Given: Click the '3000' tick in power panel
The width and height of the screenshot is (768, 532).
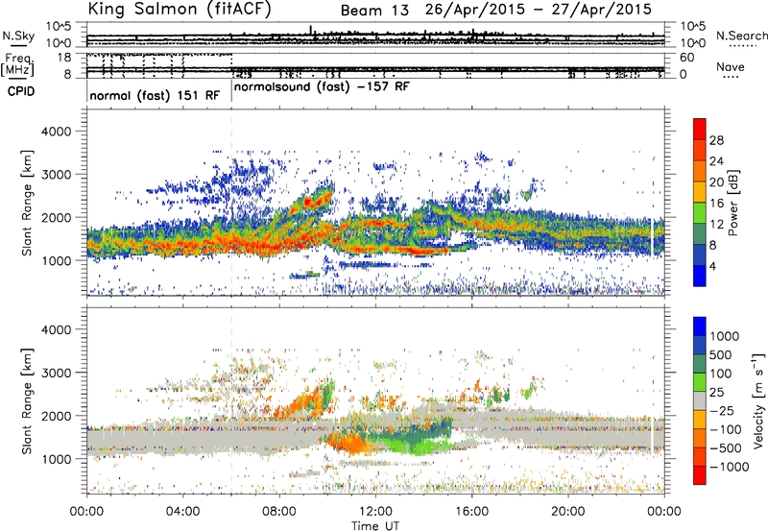Looking at the screenshot, I should (x=56, y=175).
